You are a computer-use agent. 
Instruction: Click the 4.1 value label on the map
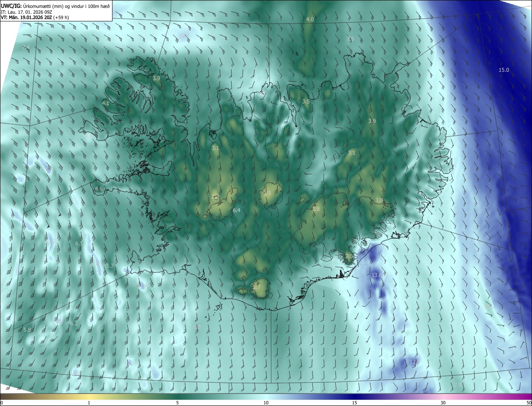[106, 103]
